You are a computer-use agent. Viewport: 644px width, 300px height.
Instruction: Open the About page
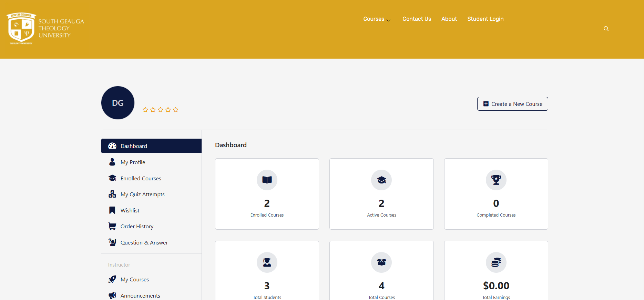(x=449, y=19)
